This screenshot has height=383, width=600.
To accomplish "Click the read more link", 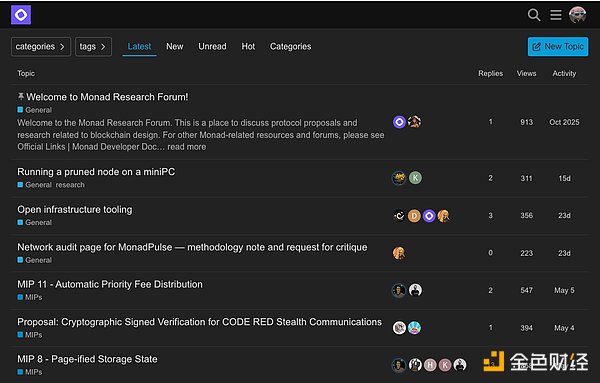I will tap(187, 147).
